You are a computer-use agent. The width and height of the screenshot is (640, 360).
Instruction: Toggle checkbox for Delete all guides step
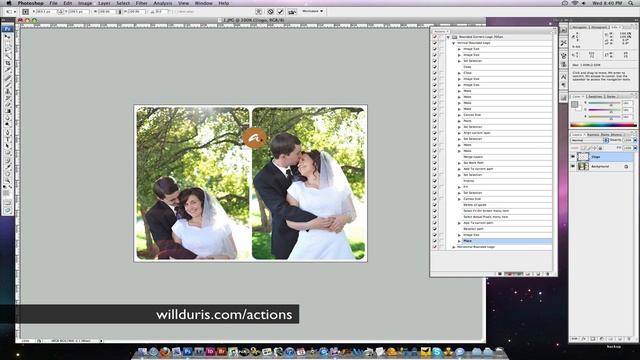click(435, 205)
